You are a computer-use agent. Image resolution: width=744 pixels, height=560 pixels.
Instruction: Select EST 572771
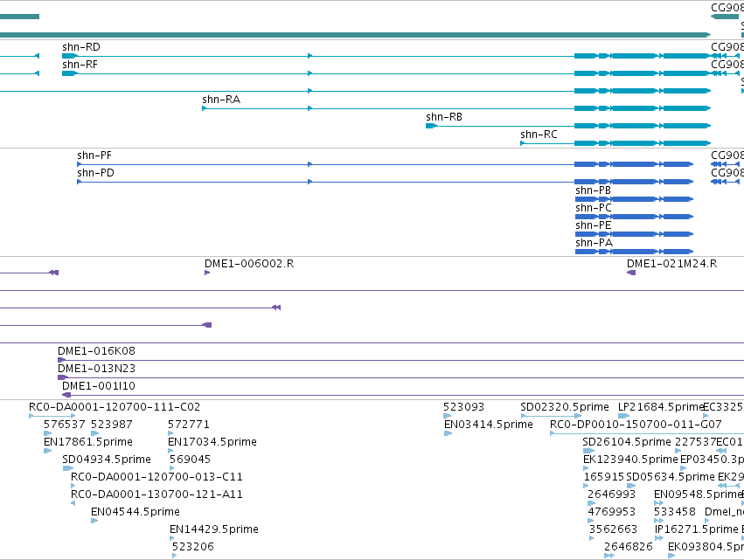(189, 425)
